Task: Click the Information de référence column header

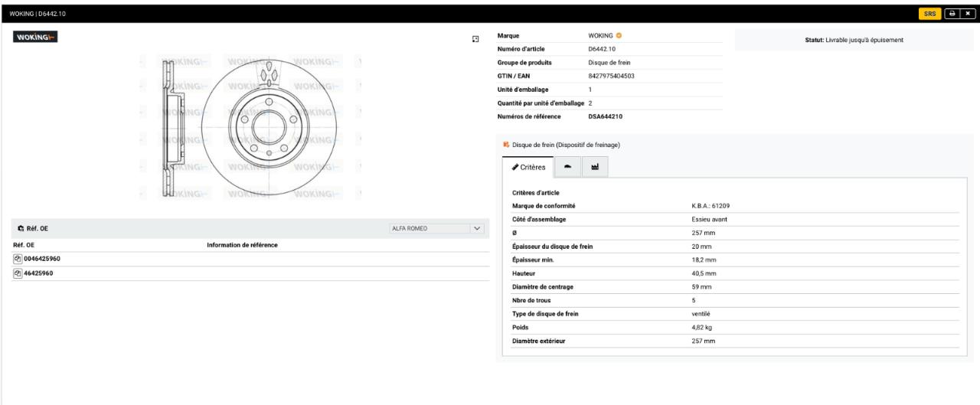Action: [x=242, y=245]
